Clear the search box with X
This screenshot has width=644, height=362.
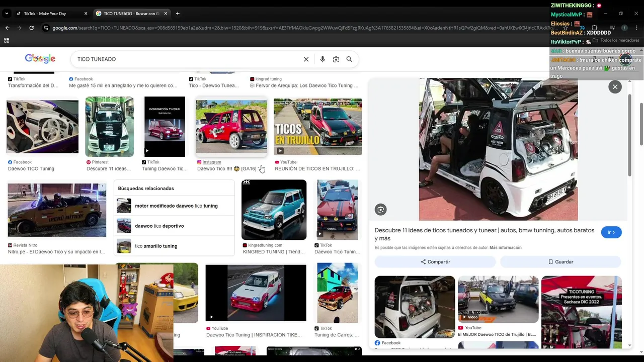coord(306,59)
